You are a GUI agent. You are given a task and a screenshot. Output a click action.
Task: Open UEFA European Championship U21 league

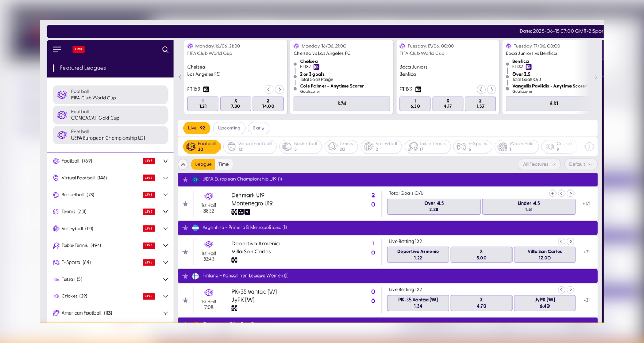click(x=110, y=135)
